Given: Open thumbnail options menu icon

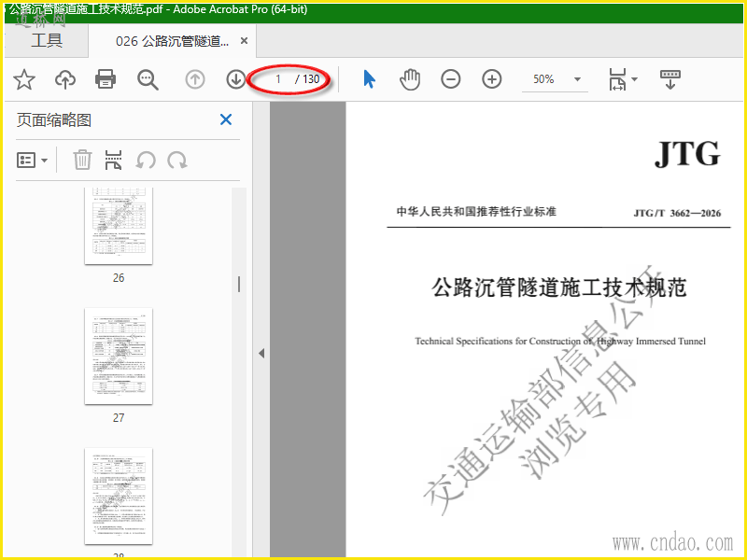Looking at the screenshot, I should [32, 160].
